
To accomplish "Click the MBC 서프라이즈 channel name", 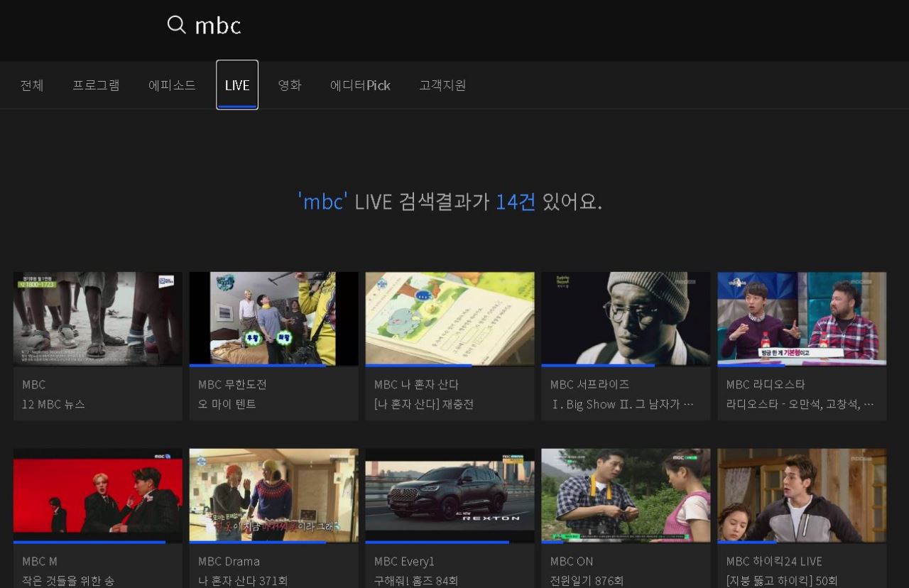I will (x=589, y=384).
